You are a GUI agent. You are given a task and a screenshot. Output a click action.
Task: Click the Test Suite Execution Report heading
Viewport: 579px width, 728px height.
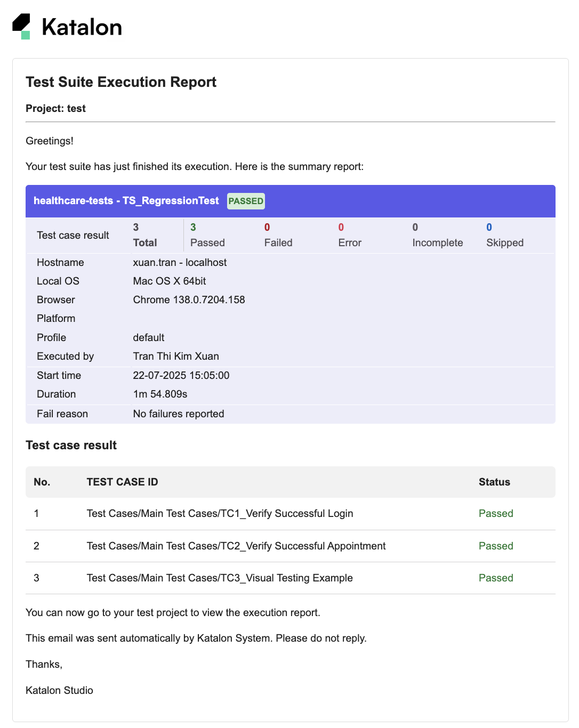121,82
